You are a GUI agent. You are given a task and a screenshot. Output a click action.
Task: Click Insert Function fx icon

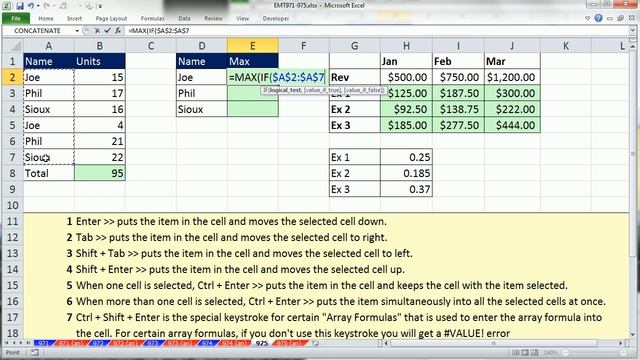tap(118, 31)
